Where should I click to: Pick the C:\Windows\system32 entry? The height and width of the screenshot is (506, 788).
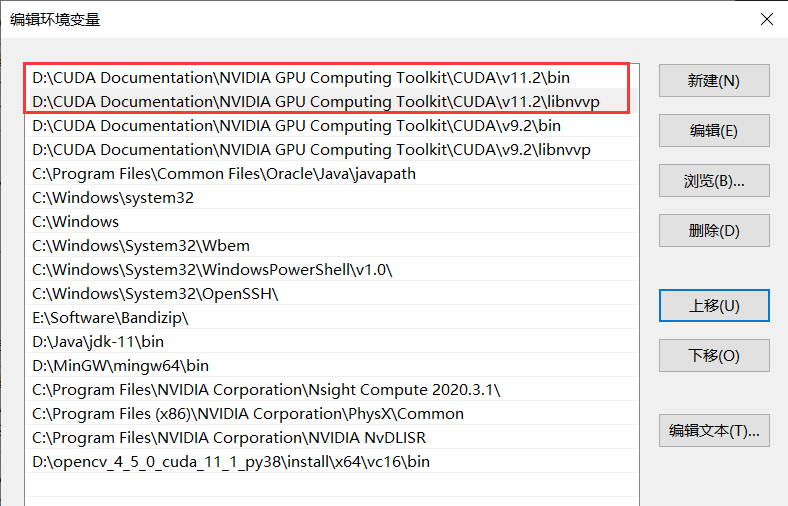click(113, 198)
